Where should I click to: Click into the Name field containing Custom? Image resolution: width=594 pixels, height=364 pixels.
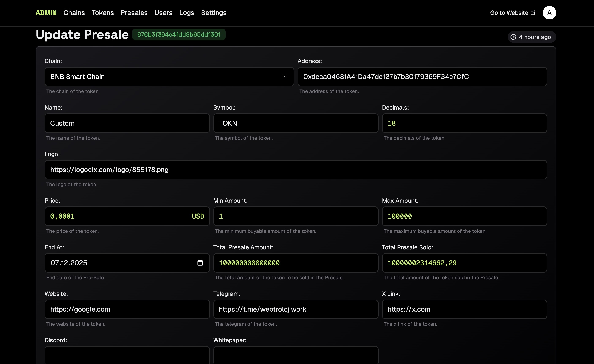point(127,123)
